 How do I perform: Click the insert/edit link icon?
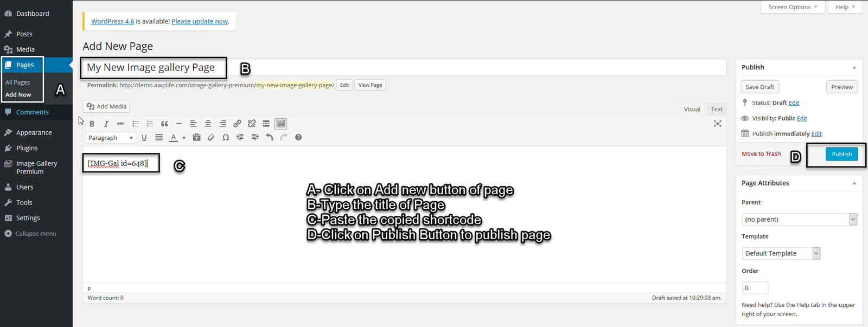(237, 124)
